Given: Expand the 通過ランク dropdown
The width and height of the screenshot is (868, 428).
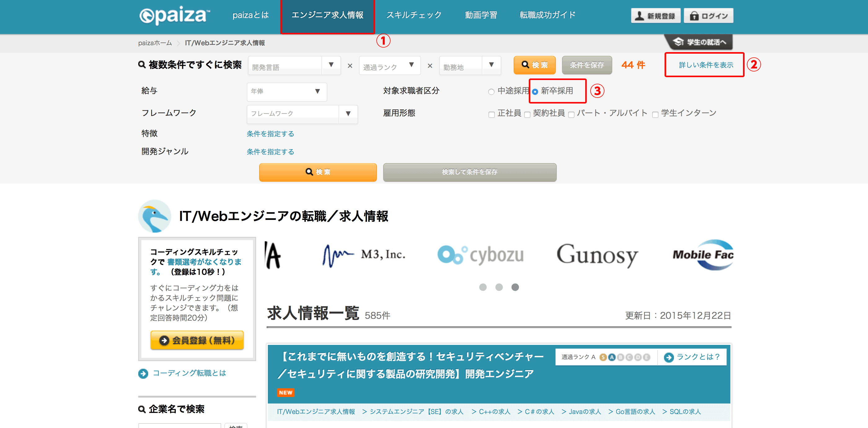Looking at the screenshot, I should pos(390,65).
